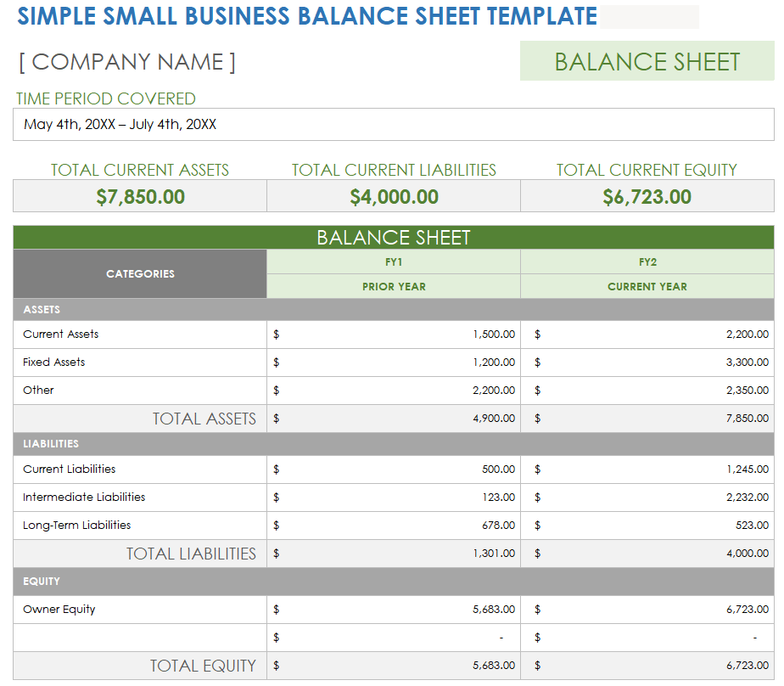Image resolution: width=784 pixels, height=686 pixels.
Task: Click the Categories column header cell
Action: pyautogui.click(x=140, y=274)
